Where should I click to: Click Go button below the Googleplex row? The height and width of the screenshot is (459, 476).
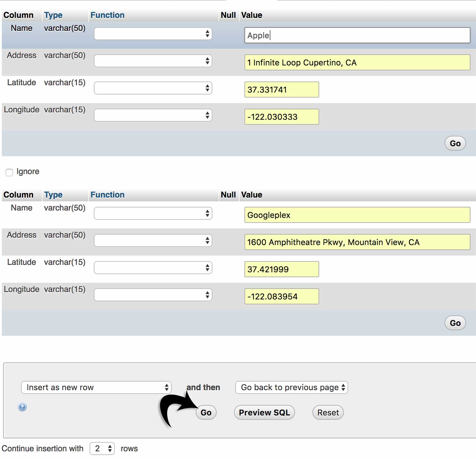[x=455, y=323]
